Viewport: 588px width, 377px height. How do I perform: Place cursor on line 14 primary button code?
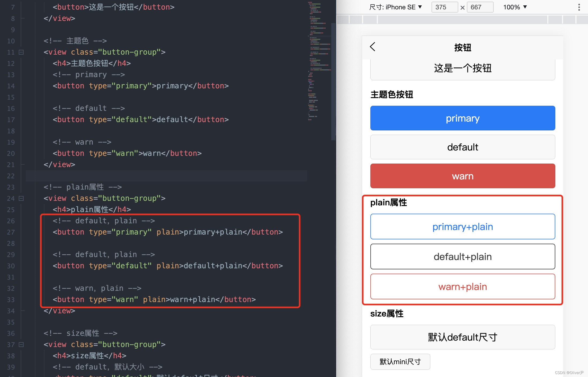click(141, 86)
